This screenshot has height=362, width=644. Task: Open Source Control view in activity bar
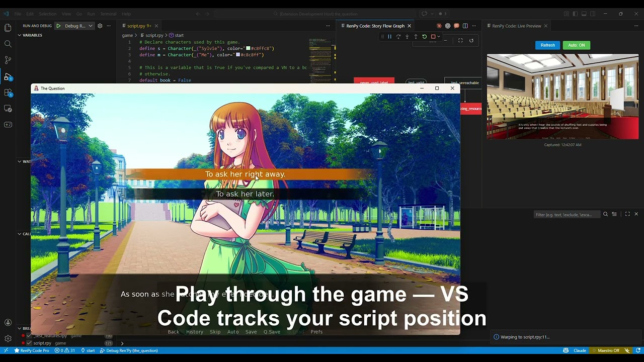[x=8, y=60]
